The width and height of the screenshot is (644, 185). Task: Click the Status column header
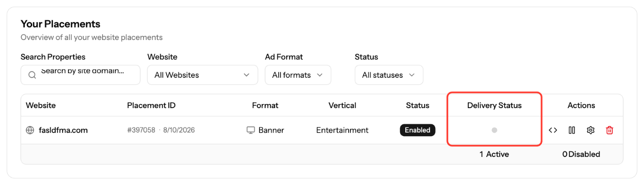[418, 105]
